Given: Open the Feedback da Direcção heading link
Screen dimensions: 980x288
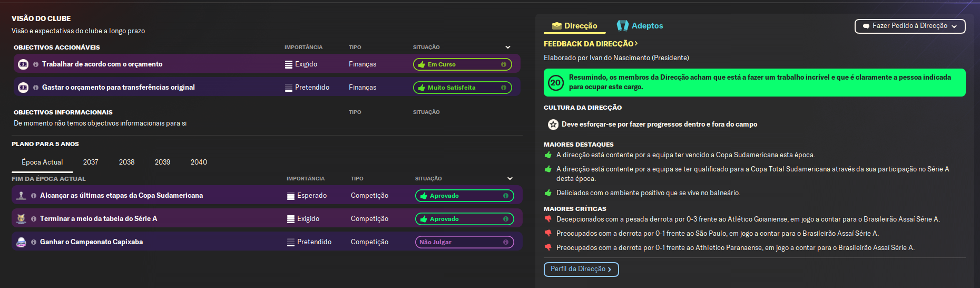Looking at the screenshot, I should point(590,44).
